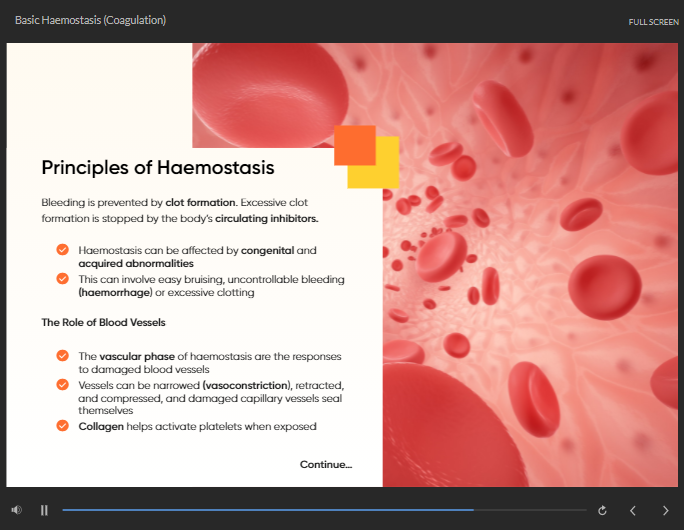This screenshot has height=530, width=684.
Task: Click the unplayed end of timeline
Action: [x=530, y=509]
